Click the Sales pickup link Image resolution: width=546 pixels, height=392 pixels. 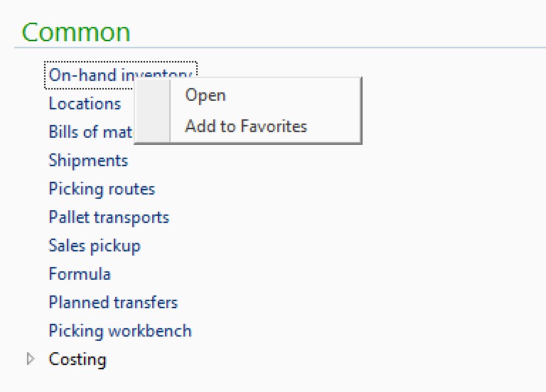(x=95, y=246)
